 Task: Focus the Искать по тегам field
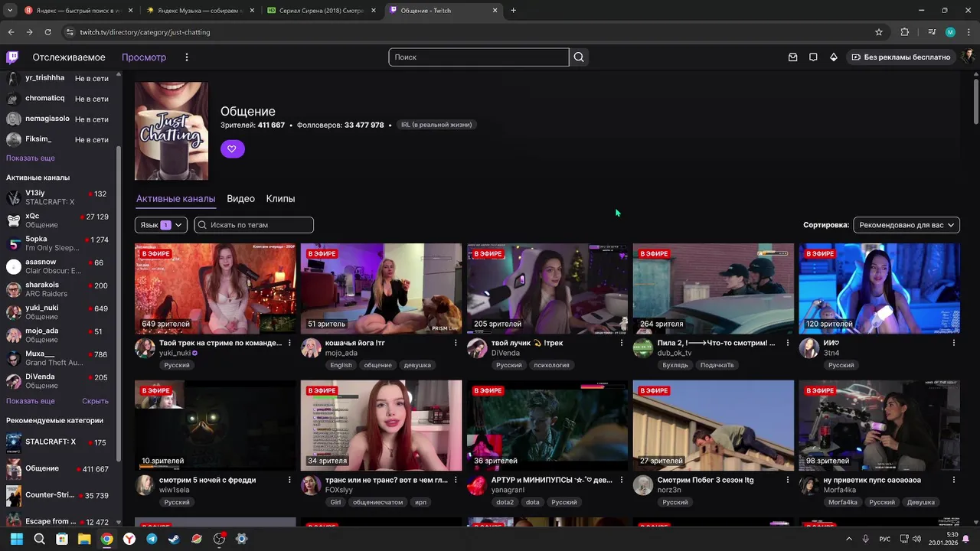pyautogui.click(x=253, y=225)
